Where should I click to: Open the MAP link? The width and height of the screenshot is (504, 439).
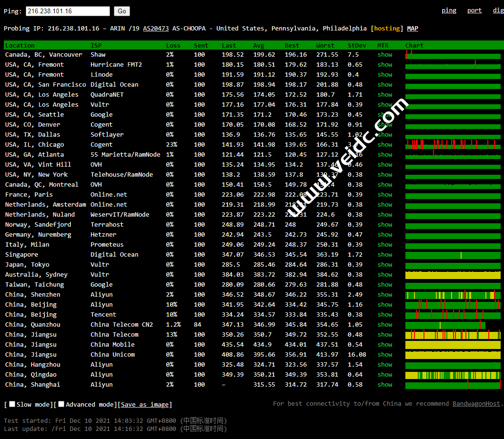[x=413, y=29]
